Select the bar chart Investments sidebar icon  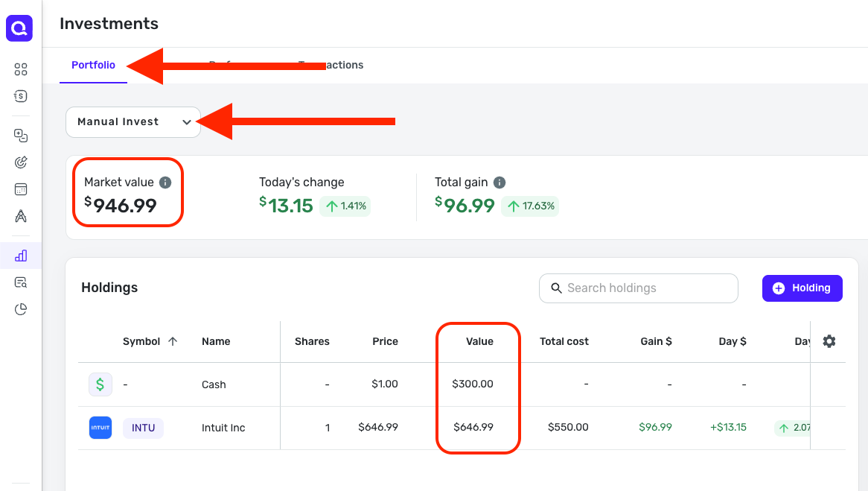[x=21, y=256]
